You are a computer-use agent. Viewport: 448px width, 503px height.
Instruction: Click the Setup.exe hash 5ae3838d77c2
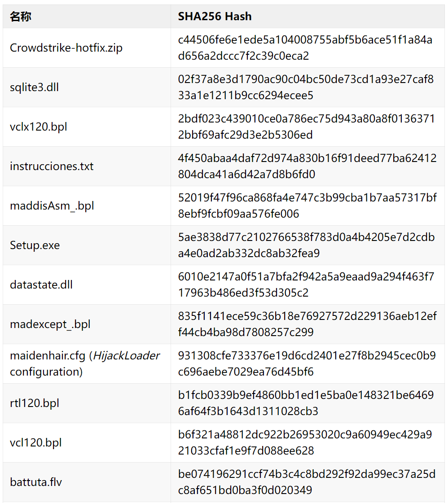[307, 245]
